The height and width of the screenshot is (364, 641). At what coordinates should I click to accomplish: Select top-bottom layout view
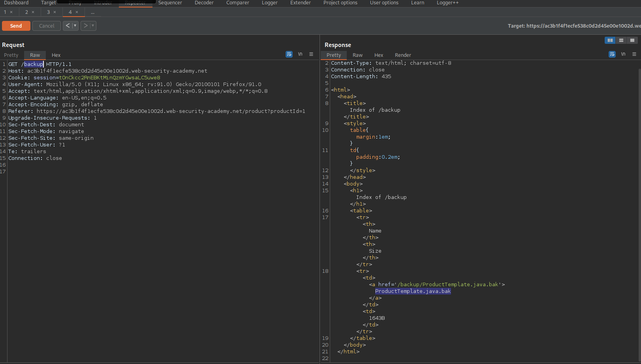click(x=621, y=40)
